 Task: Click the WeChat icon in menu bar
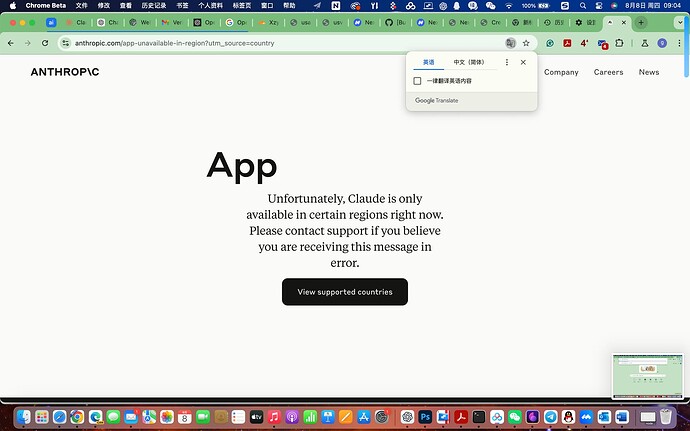[x=490, y=6]
